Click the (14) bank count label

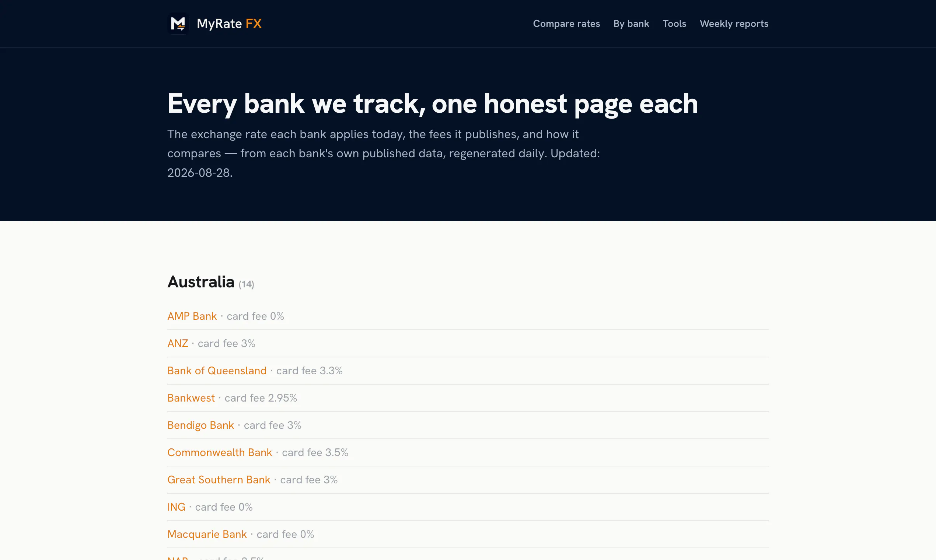pos(246,284)
